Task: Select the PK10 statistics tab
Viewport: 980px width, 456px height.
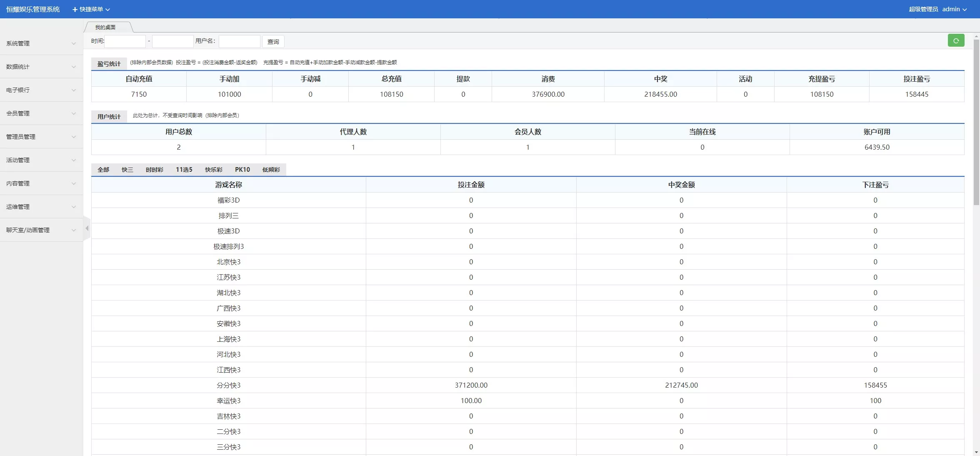Action: tap(242, 170)
